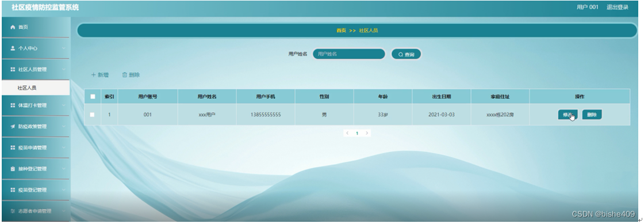Toggle the select-all checkbox in table header
This screenshot has width=644, height=223.
pos(93,97)
